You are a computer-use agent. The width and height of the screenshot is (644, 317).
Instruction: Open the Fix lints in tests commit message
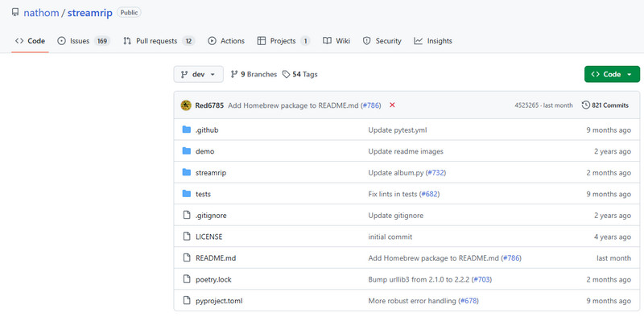coord(393,194)
